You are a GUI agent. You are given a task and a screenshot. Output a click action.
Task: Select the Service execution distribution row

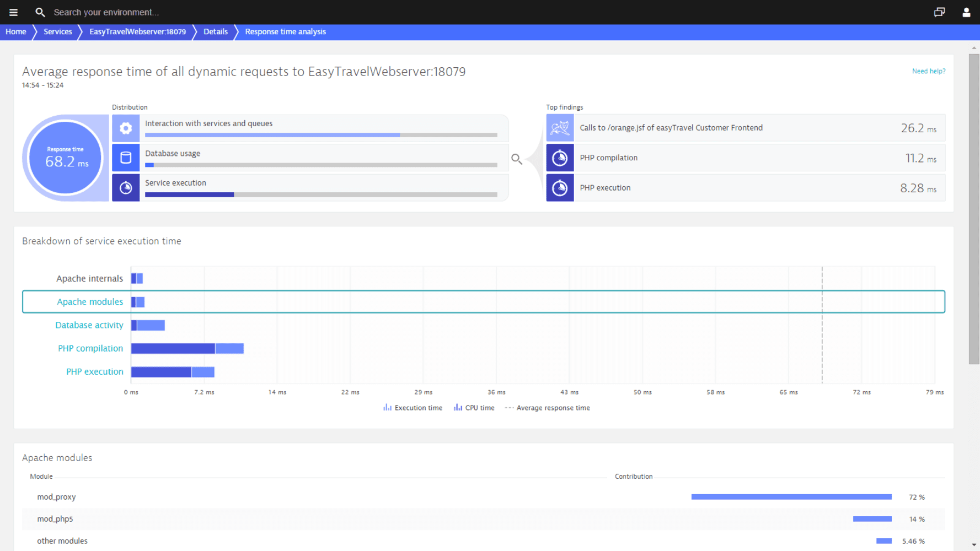point(310,188)
